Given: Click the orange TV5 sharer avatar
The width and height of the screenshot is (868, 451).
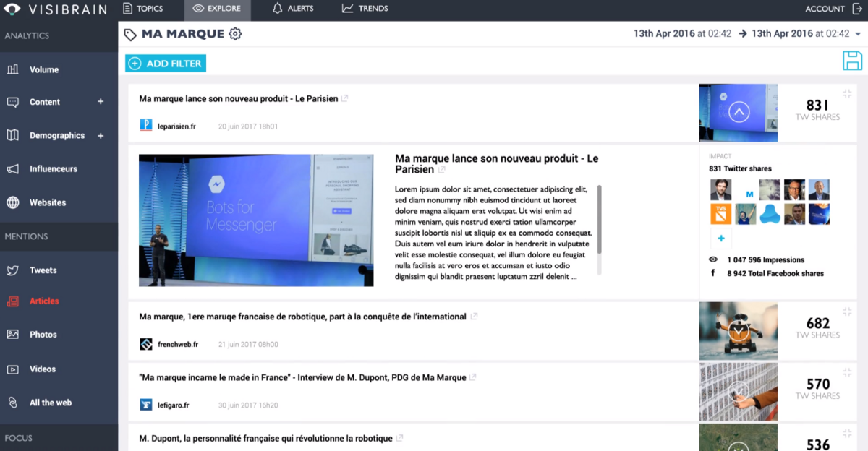Looking at the screenshot, I should (720, 214).
